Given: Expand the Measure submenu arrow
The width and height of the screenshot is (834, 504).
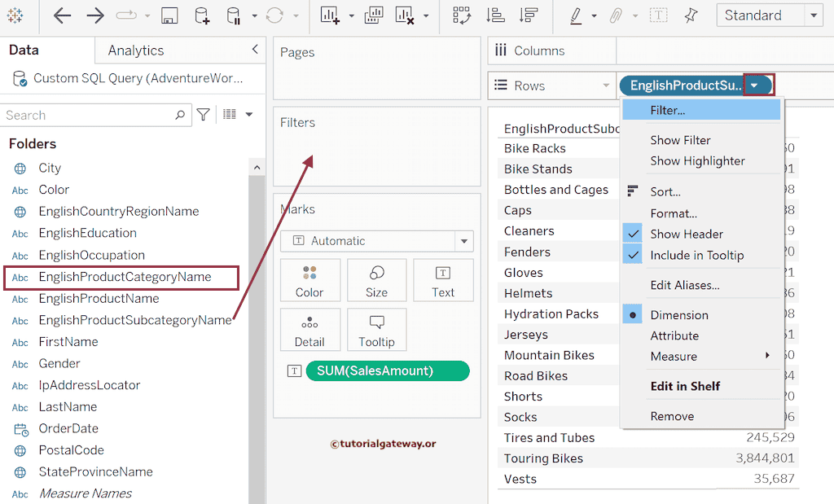Looking at the screenshot, I should (x=767, y=356).
